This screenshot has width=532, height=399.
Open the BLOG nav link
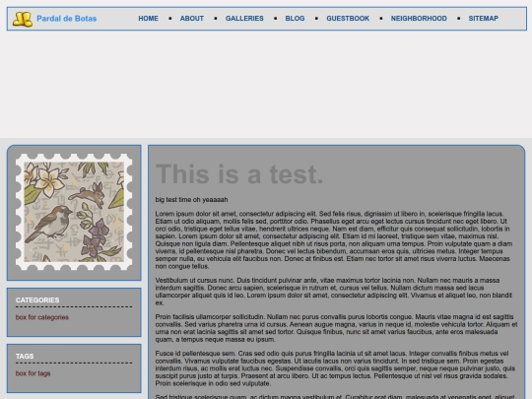click(295, 19)
